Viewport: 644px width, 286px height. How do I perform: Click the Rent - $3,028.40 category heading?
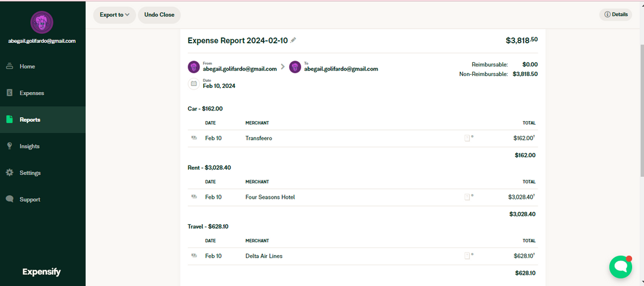tap(210, 167)
